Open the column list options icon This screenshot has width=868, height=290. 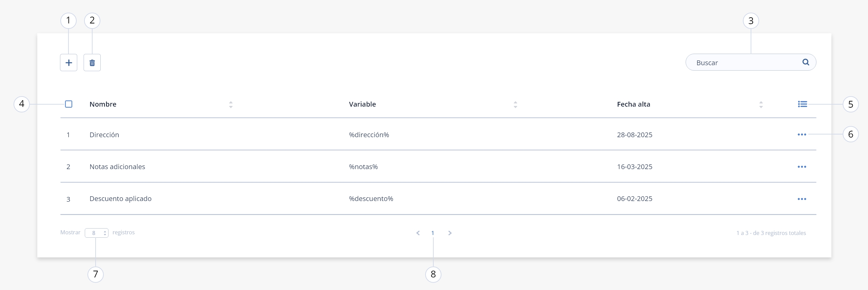pos(802,104)
